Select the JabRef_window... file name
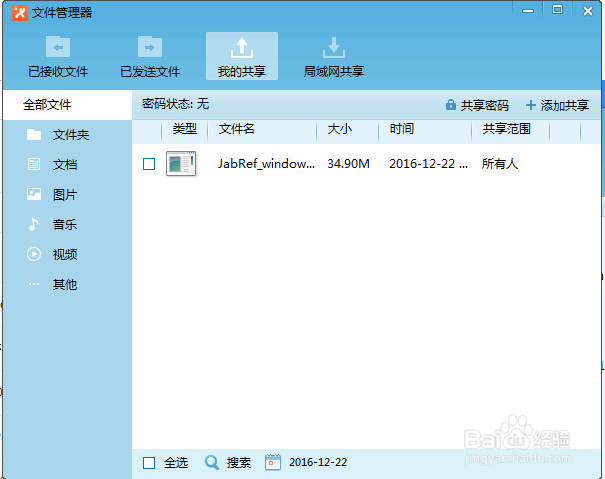The image size is (605, 479). coord(266,164)
